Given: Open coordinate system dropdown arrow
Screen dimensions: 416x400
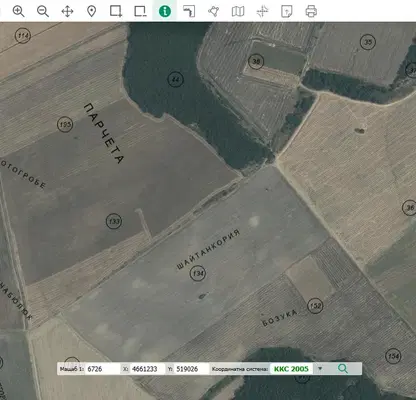Looking at the screenshot, I should (x=320, y=369).
